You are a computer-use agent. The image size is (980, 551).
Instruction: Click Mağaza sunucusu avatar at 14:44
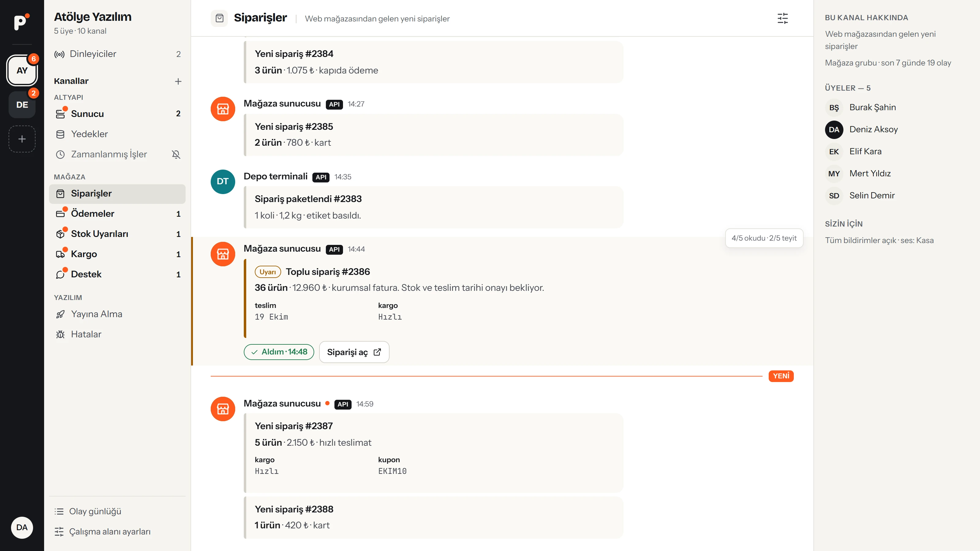[x=223, y=254]
